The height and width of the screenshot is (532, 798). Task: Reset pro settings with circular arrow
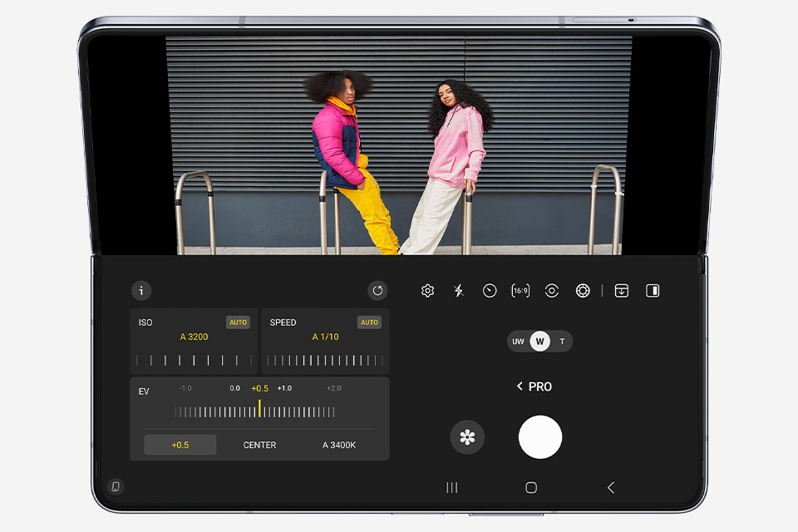377,291
